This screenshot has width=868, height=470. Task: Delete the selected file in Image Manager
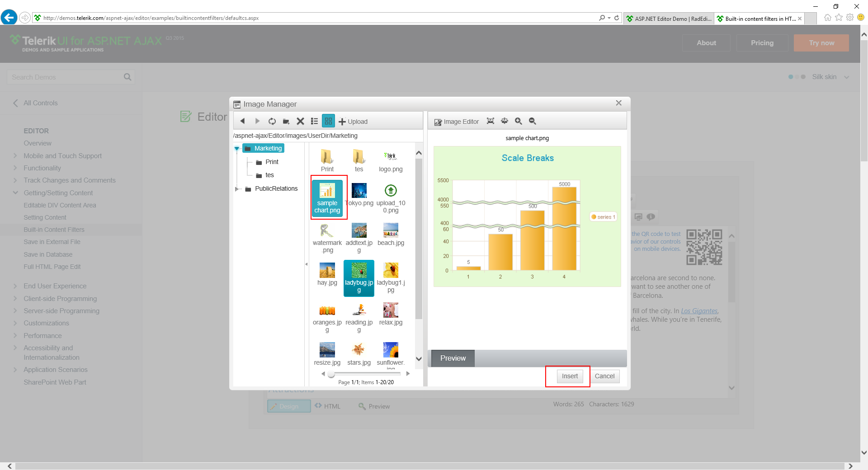click(x=300, y=121)
